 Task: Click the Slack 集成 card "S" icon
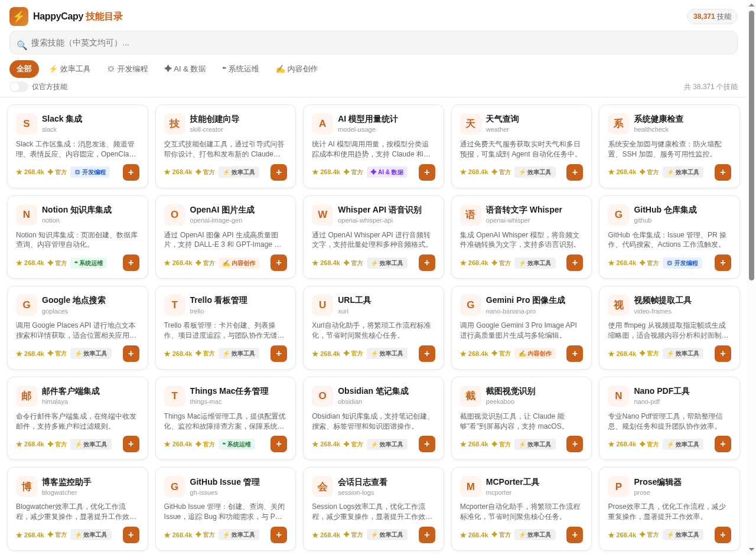pyautogui.click(x=26, y=123)
